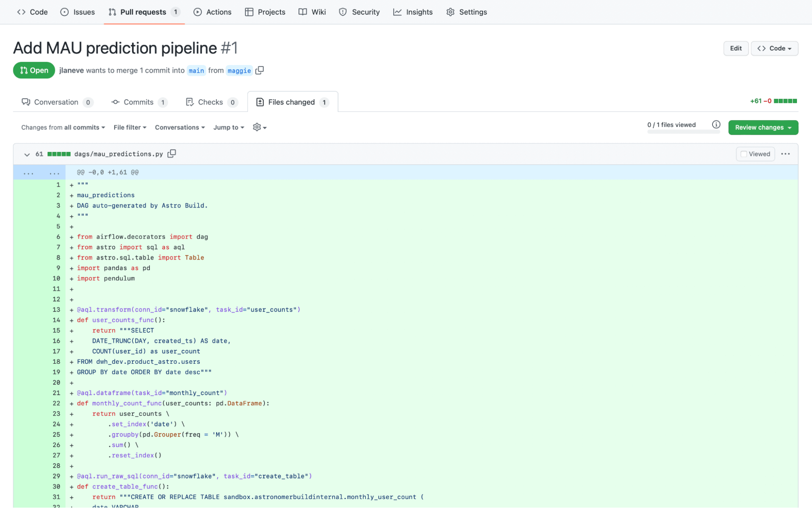Mark mau_predictions.py as Viewed
Image resolution: width=812 pixels, height=508 pixels.
(755, 154)
